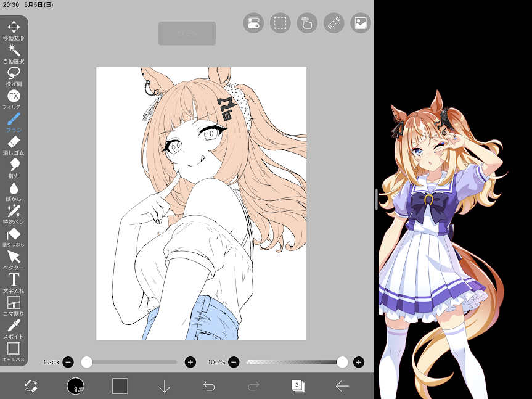The width and height of the screenshot is (532, 399).
Task: Click the 5月5日(日) date in status bar
Action: (39, 5)
